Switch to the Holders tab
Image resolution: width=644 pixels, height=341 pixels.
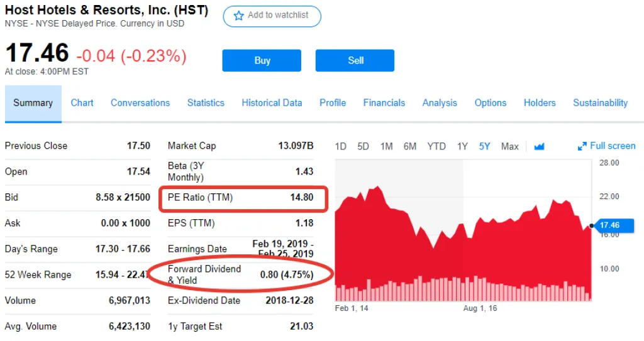(x=540, y=103)
